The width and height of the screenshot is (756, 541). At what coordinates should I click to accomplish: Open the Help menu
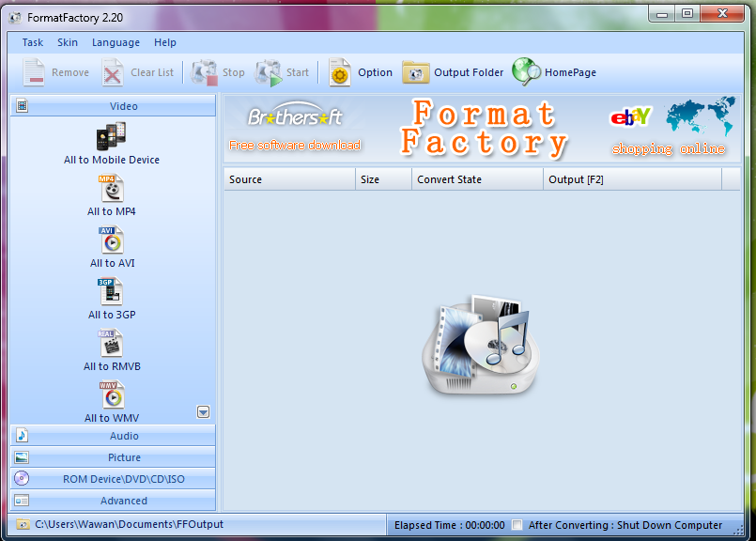click(x=165, y=42)
